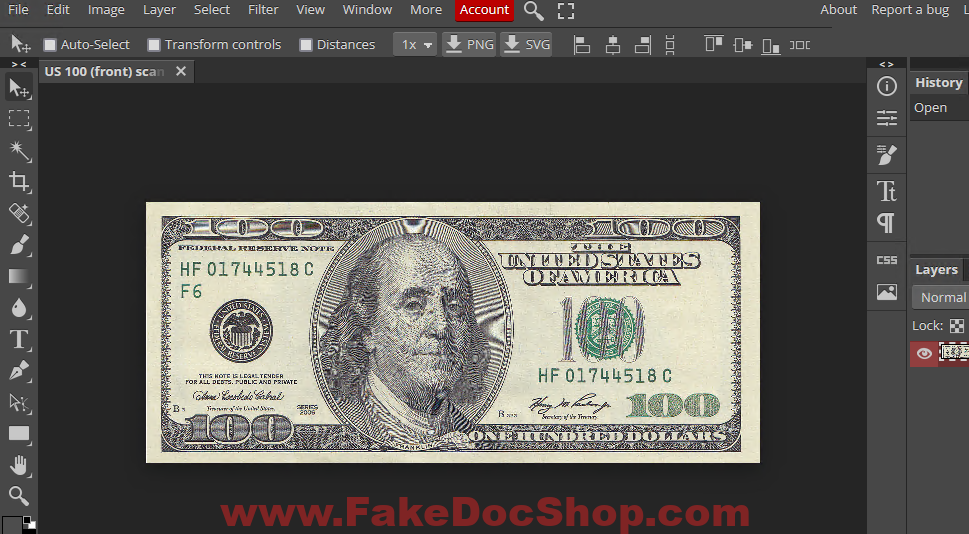The image size is (969, 534).
Task: Enable the Transform controls checkbox
Action: [154, 44]
